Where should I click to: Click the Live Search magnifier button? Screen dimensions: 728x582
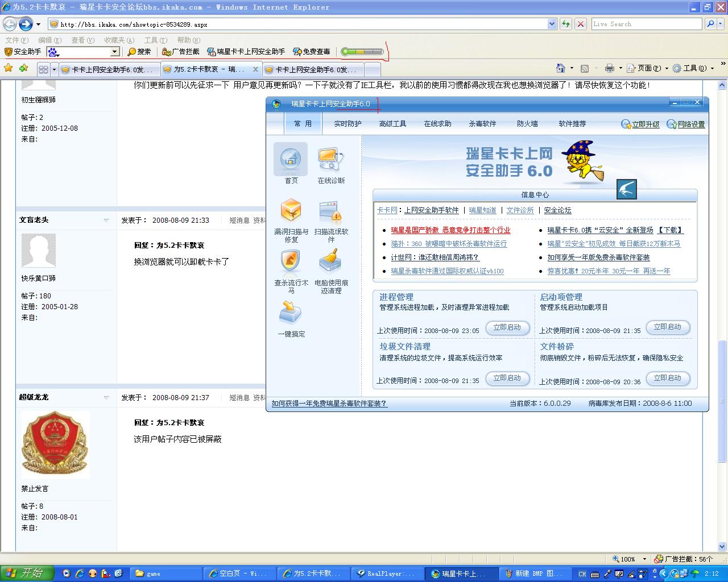710,24
